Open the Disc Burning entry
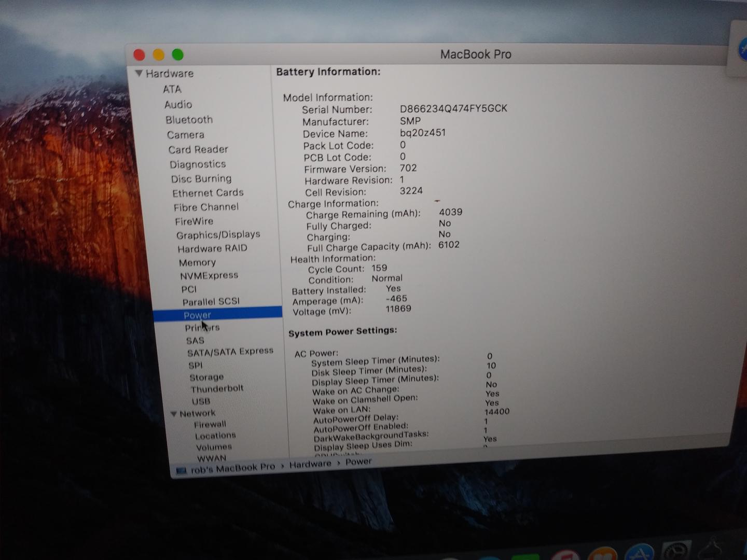 pos(201,179)
